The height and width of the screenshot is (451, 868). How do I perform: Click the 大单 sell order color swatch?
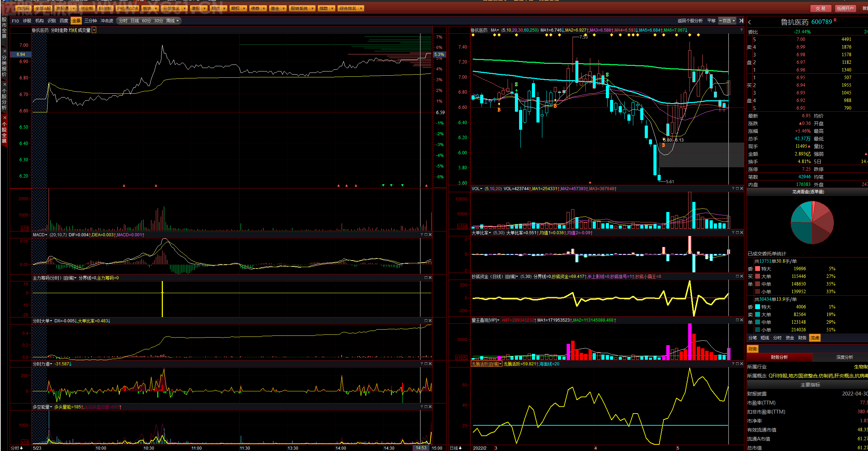point(758,315)
